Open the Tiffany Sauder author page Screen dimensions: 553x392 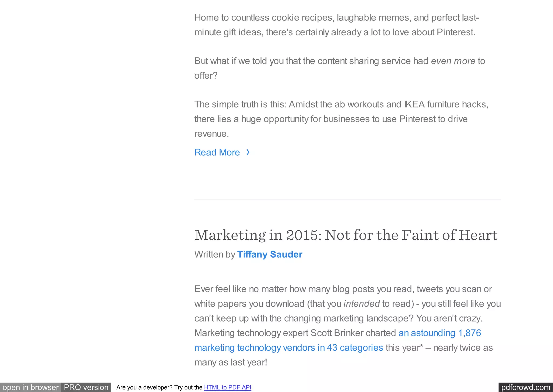pyautogui.click(x=269, y=254)
